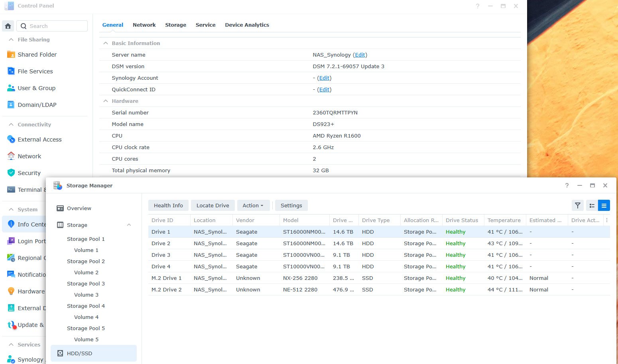
Task: Open the column options menu in drive table
Action: (x=607, y=220)
